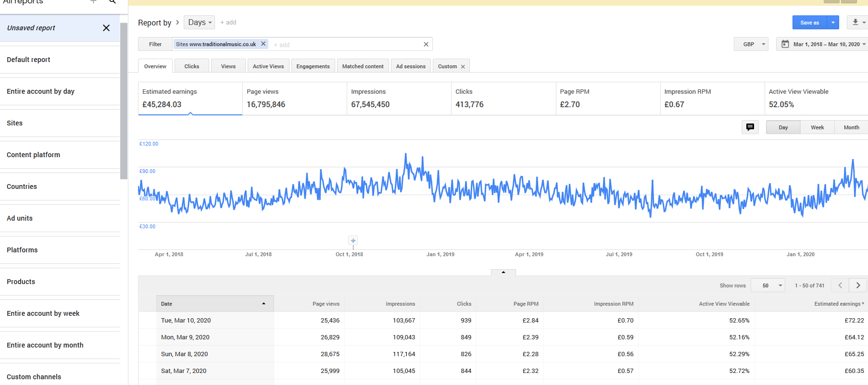Select the Estimated earnings metric card

pos(190,99)
